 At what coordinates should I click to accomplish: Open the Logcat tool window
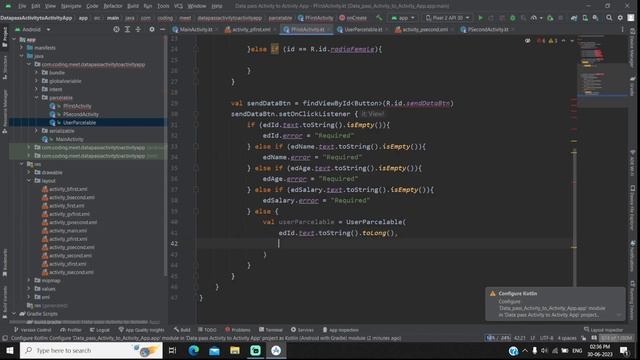[x=100, y=330]
